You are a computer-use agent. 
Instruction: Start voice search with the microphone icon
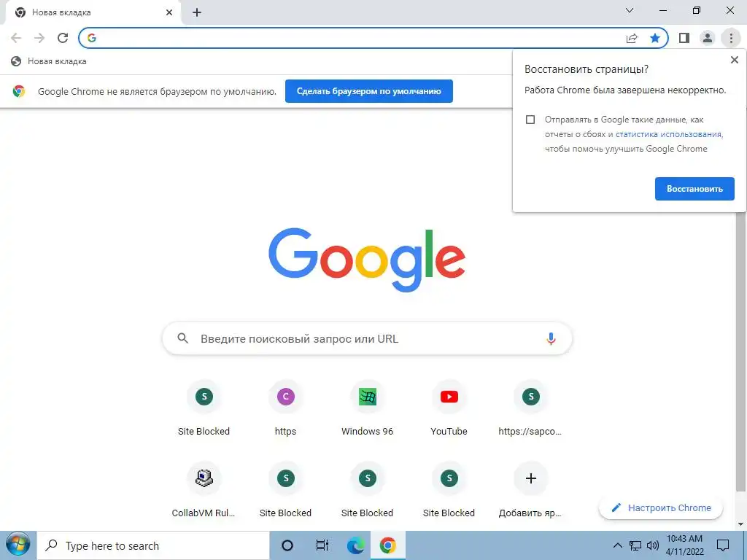551,338
